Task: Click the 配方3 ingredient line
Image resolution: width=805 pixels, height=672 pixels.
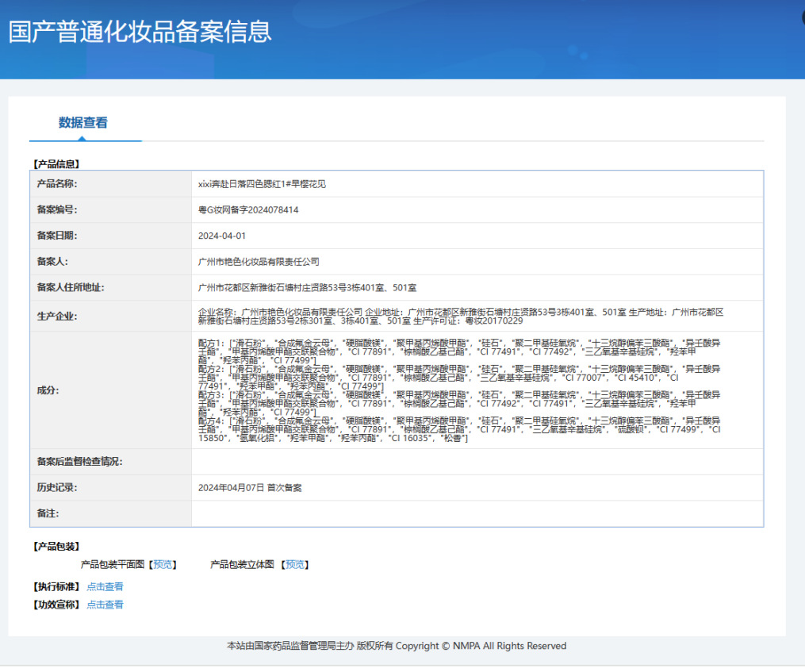Action: (x=459, y=403)
